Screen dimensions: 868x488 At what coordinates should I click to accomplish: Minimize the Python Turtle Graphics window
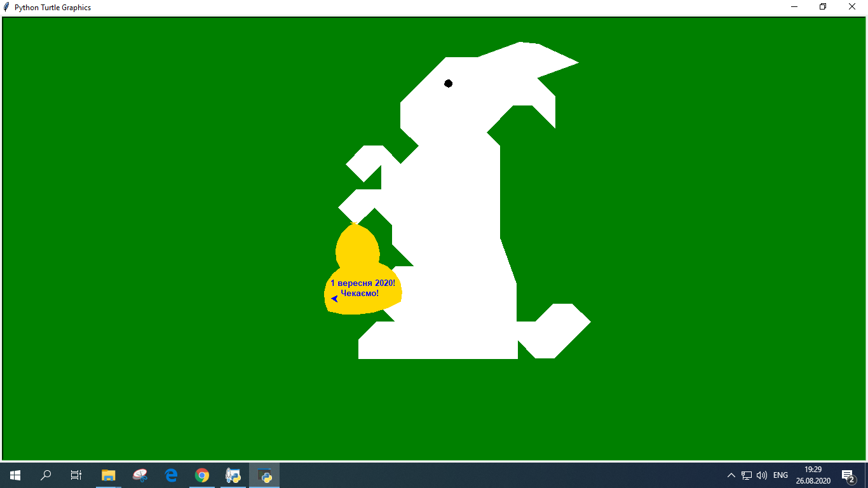(794, 7)
